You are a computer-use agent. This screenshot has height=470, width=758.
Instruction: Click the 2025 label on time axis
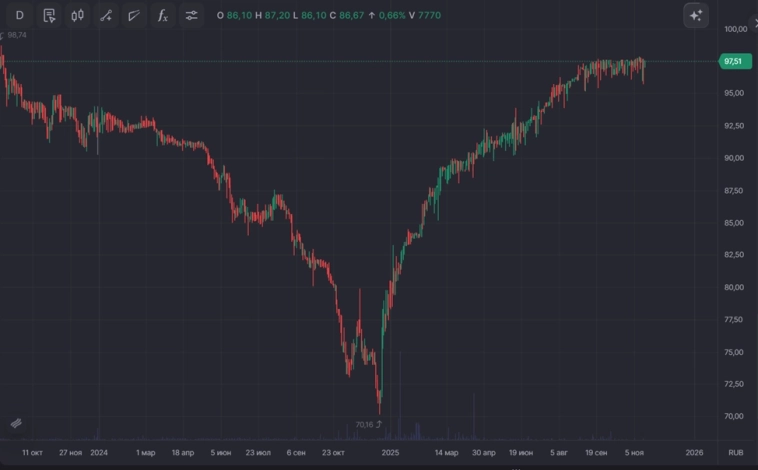(x=390, y=452)
